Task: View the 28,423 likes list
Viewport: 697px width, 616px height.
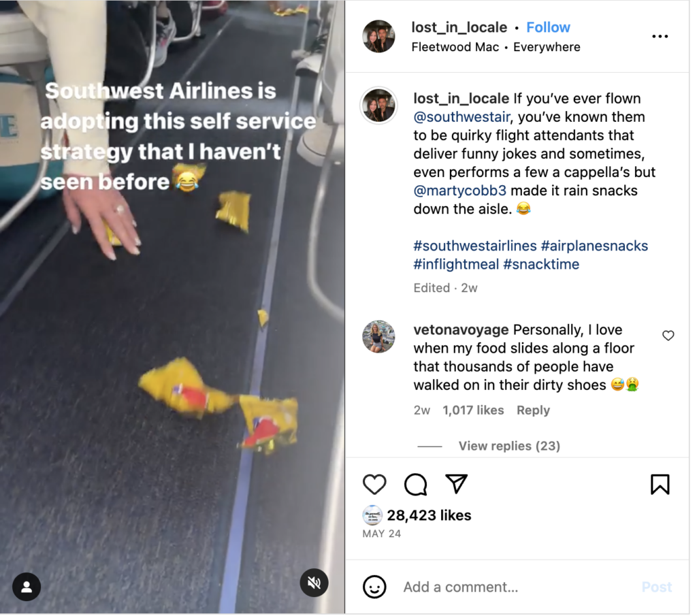Action: (x=429, y=515)
